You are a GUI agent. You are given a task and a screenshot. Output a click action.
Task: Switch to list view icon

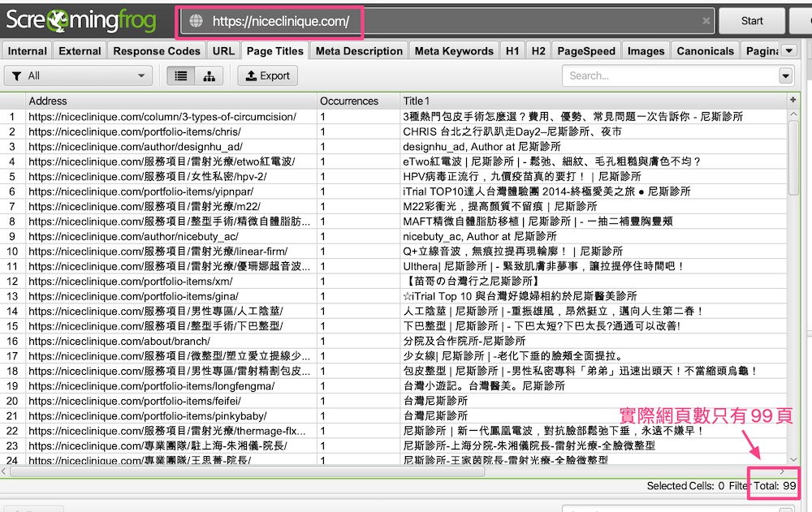(x=181, y=76)
